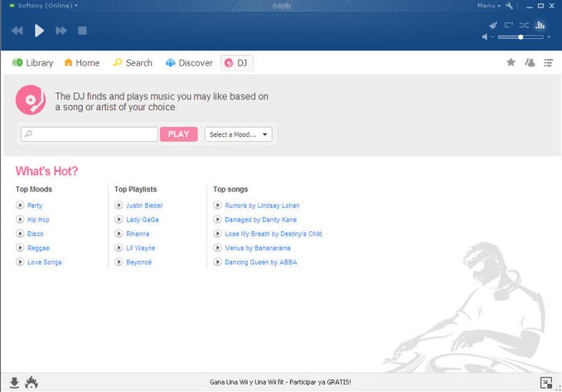Screen dimensions: 562x392
Task: Start playback with the main play button
Action: 39,31
